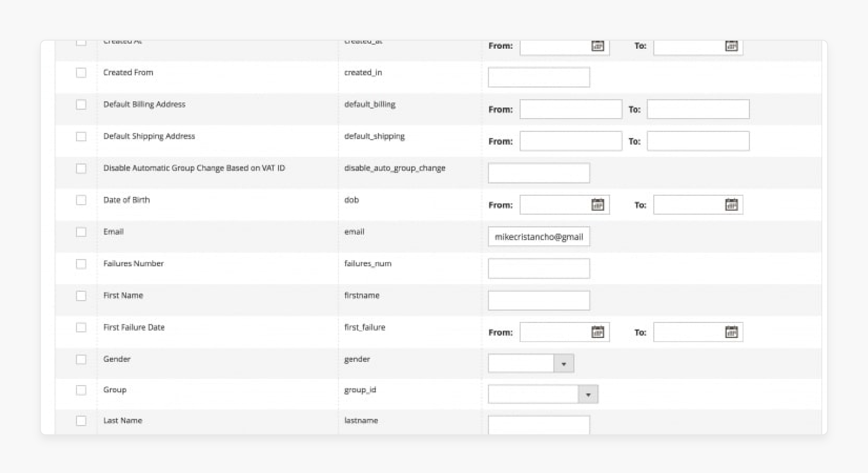Screen dimensions: 868x473
Task: Open calendar for First Failure Date From
Action: point(597,332)
